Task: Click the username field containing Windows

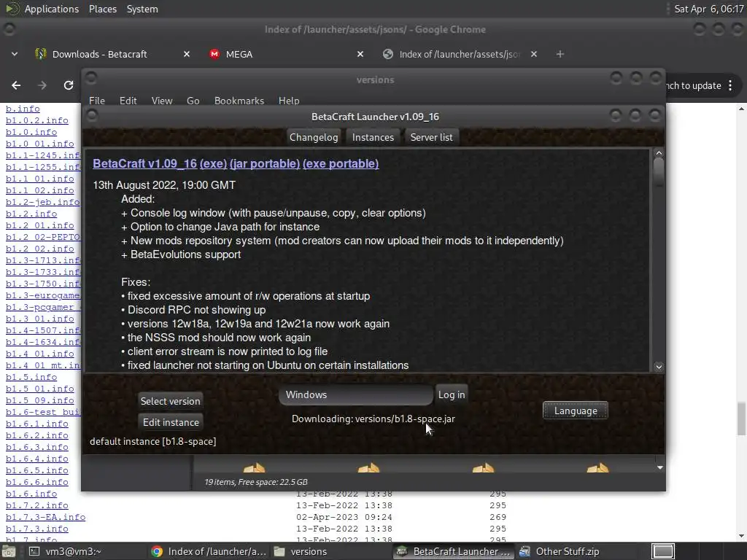Action: coord(356,394)
